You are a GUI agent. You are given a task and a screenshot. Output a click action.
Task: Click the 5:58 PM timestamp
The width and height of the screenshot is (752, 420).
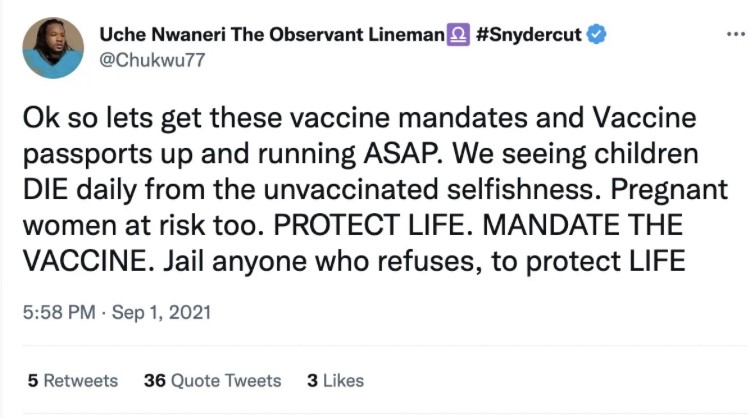(x=59, y=313)
